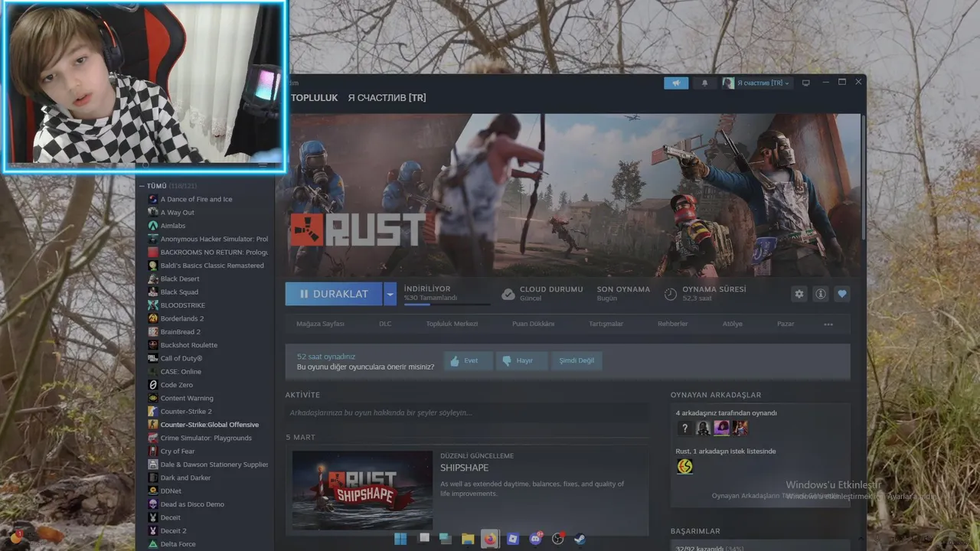The image size is (980, 551).
Task: Click the Rust download progress bar
Action: (x=447, y=304)
